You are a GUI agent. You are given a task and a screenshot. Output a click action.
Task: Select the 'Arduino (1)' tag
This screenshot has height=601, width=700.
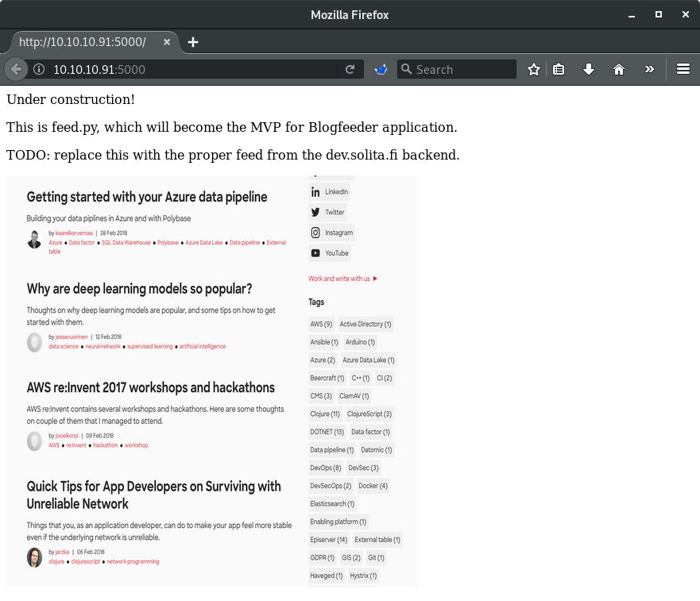tap(360, 341)
